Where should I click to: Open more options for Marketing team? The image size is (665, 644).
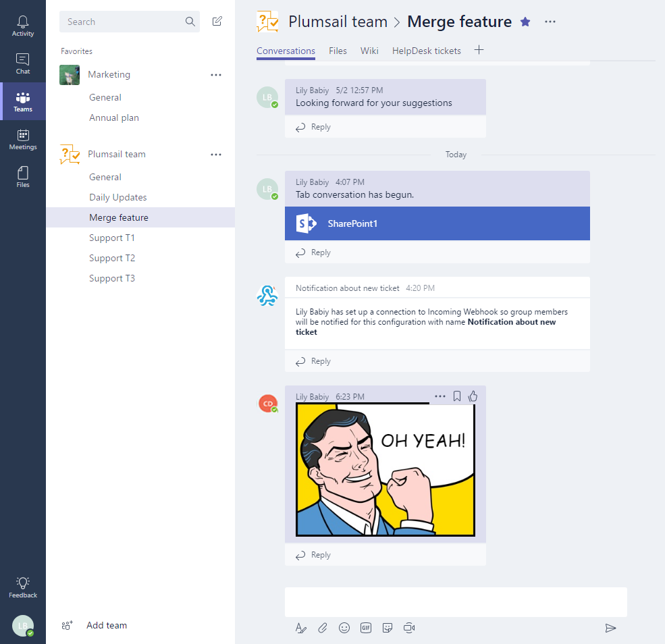point(216,75)
